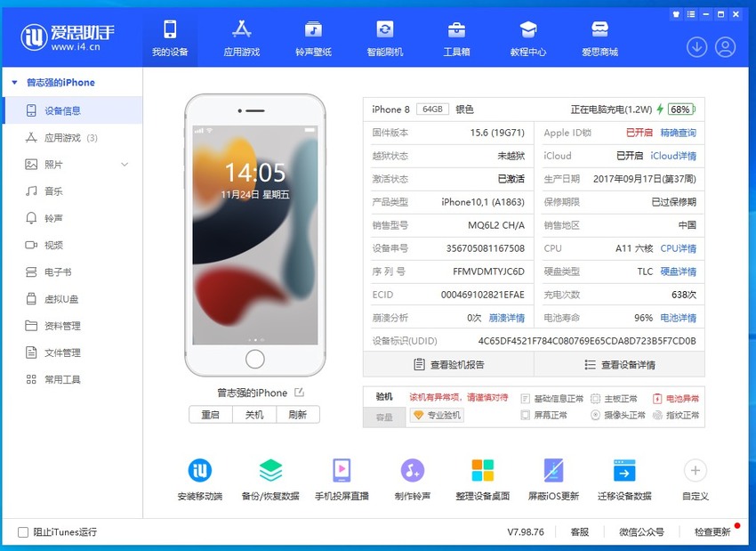Click the edit device name icon
Image resolution: width=756 pixels, height=551 pixels.
tap(299, 393)
